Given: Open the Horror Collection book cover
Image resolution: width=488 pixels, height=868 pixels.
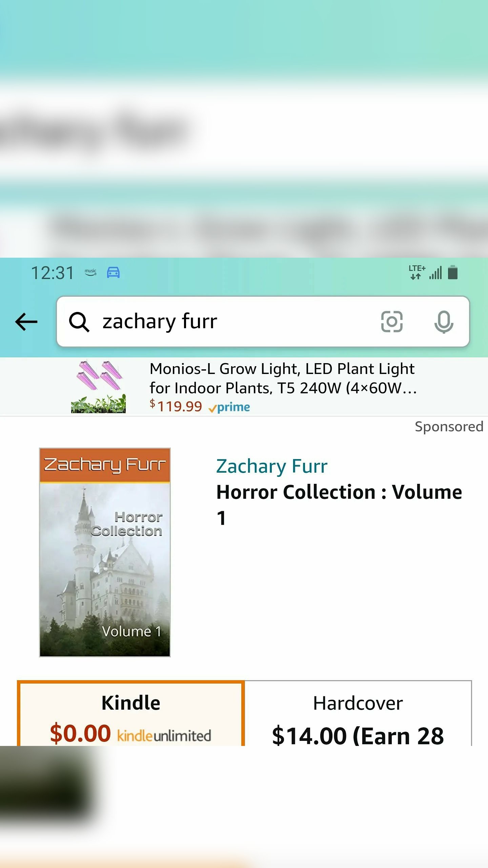Looking at the screenshot, I should pos(105,552).
